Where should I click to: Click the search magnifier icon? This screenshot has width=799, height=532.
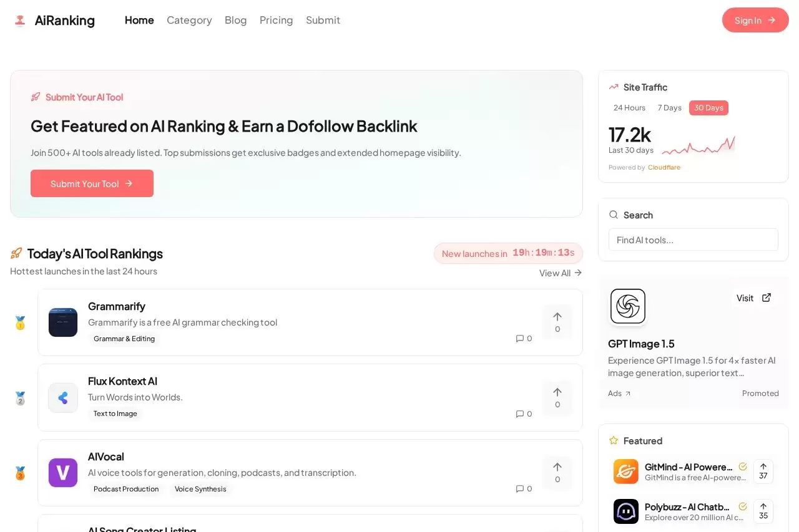(614, 215)
